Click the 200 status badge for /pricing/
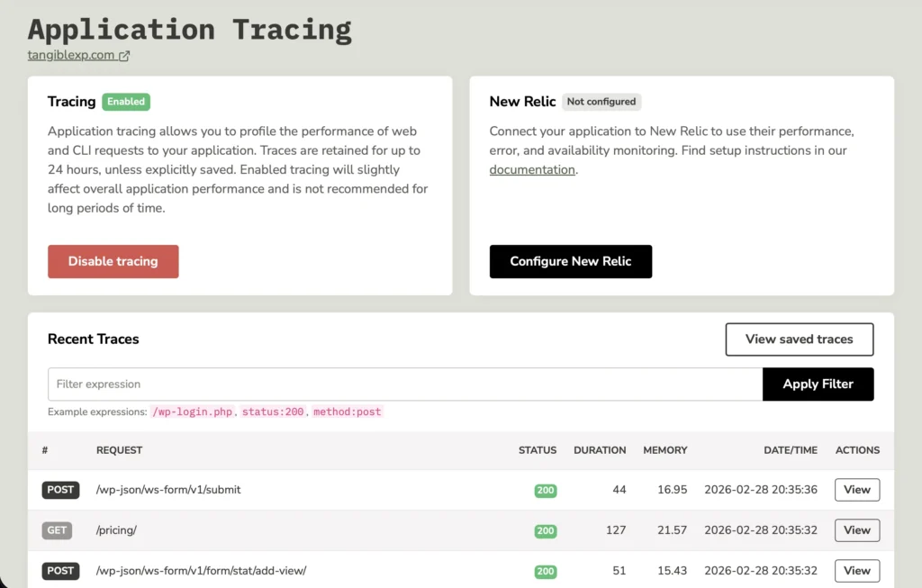Image resolution: width=922 pixels, height=588 pixels. [545, 530]
